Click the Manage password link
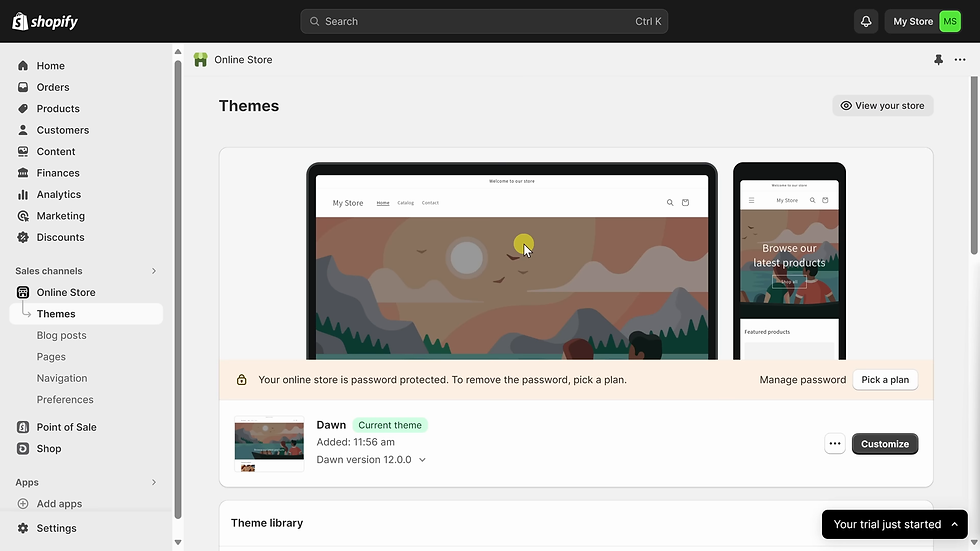 pos(802,380)
